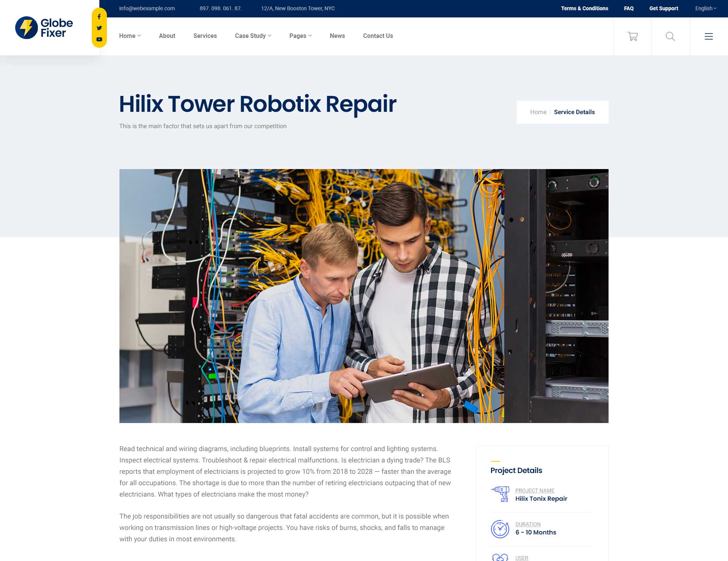
Task: Open the YouTube social icon
Action: (x=99, y=39)
